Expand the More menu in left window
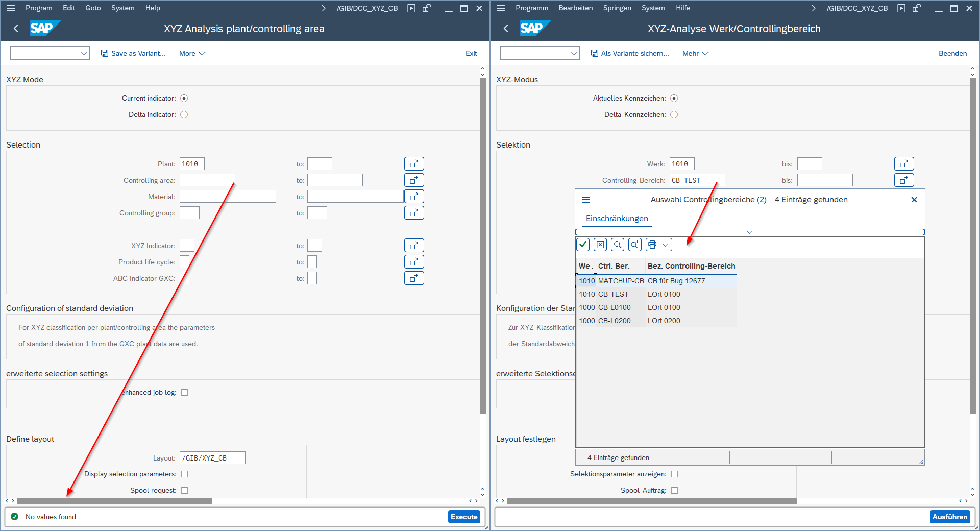This screenshot has height=531, width=980. click(192, 53)
